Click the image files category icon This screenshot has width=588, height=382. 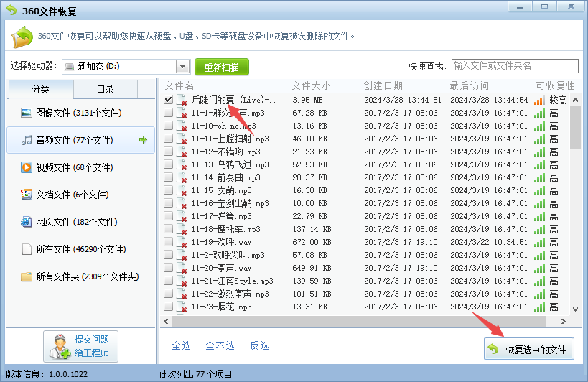(x=27, y=113)
